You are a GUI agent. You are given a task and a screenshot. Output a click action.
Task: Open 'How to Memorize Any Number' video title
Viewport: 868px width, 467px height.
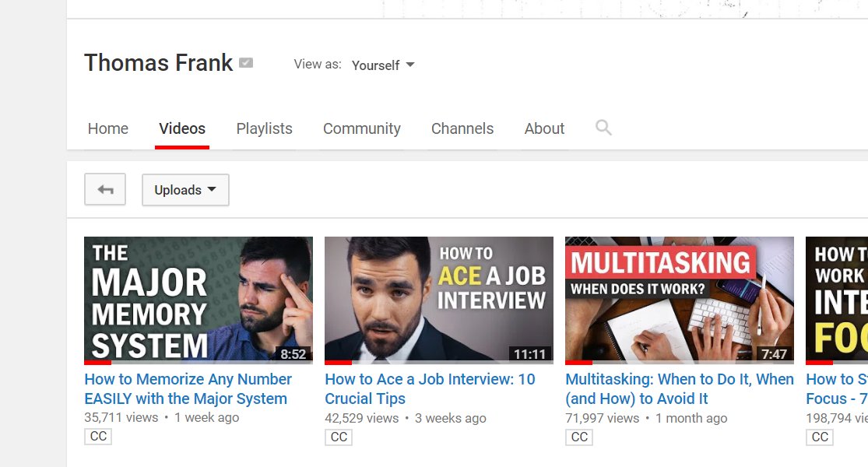click(188, 389)
